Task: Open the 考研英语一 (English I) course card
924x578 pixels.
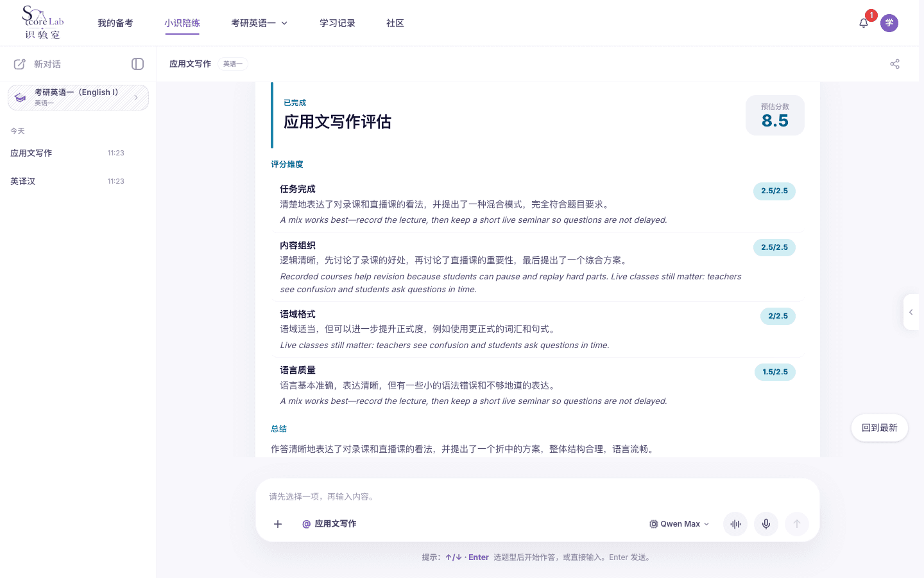Action: click(78, 98)
